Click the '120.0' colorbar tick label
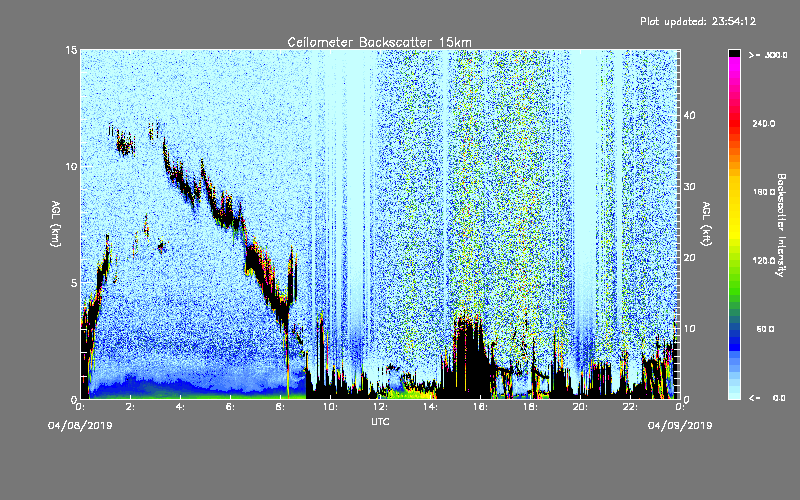The width and height of the screenshot is (800, 500). point(764,261)
